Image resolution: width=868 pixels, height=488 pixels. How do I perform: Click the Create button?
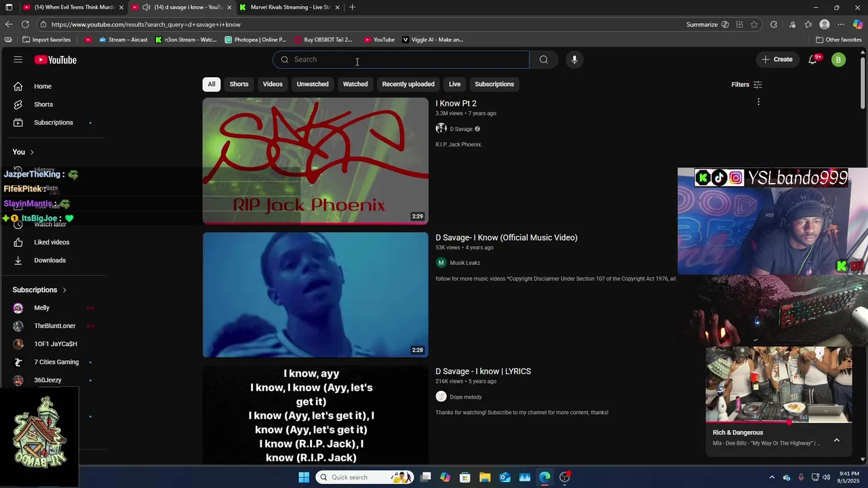pos(777,60)
